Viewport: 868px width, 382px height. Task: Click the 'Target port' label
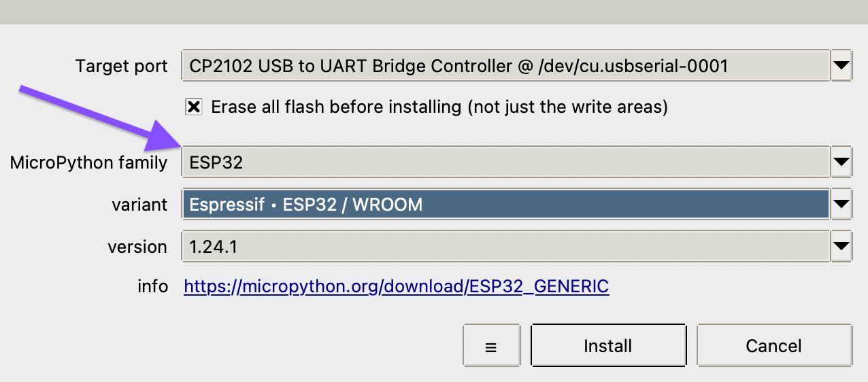(121, 66)
